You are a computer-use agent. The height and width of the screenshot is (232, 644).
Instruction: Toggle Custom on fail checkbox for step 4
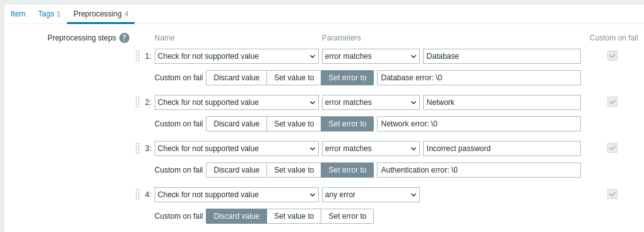[612, 194]
